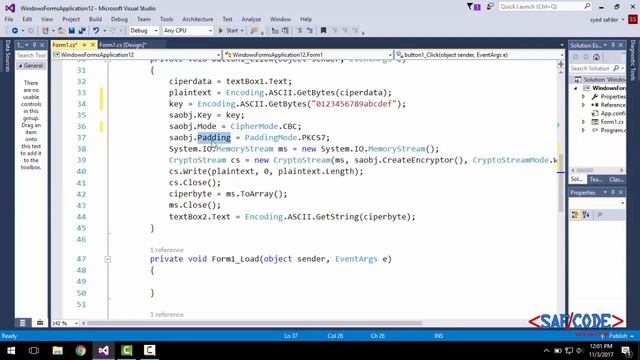Viewport: 640px width, 360px height.
Task: Click the feedback icon near Quick Launch
Action: click(x=490, y=7)
